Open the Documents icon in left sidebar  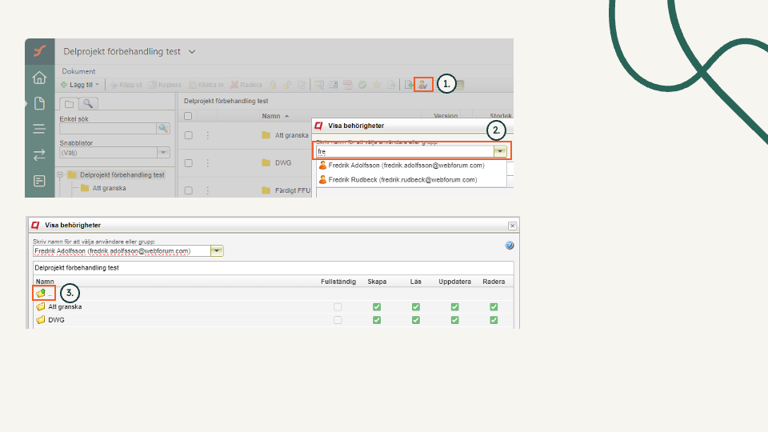click(x=39, y=103)
